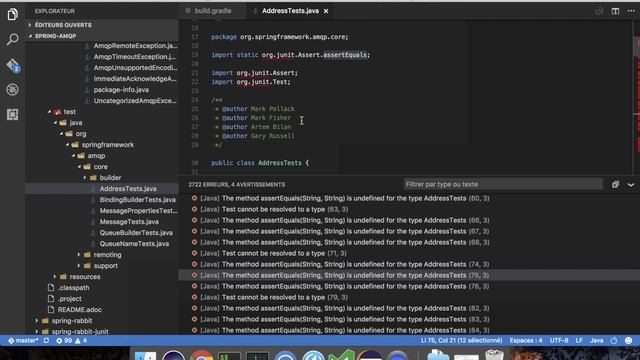This screenshot has height=360, width=640.
Task: Switch to build.gradle tab
Action: click(213, 11)
